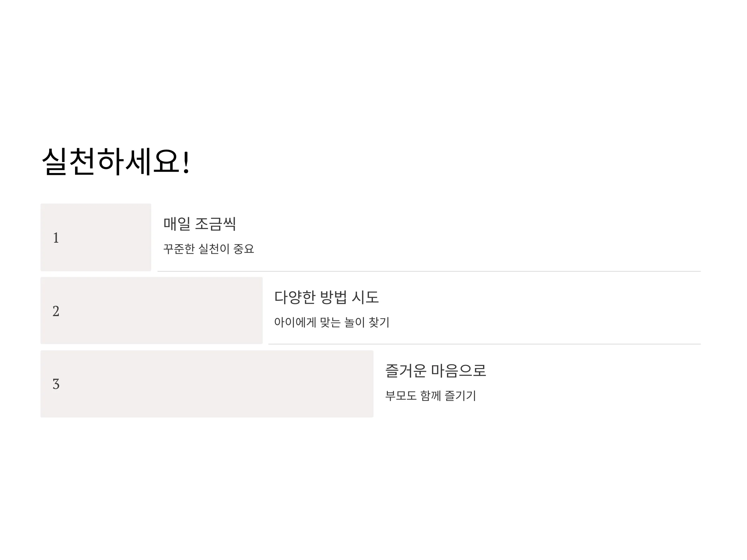The height and width of the screenshot is (560, 747).
Task: Click the word 조금씩 in step 1 heading
Action: pos(216,224)
